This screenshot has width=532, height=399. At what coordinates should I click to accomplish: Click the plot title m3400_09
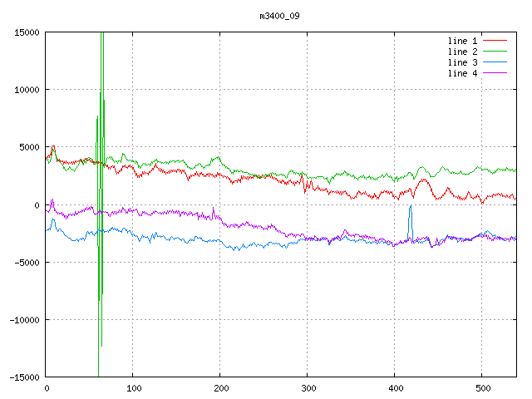coord(278,16)
